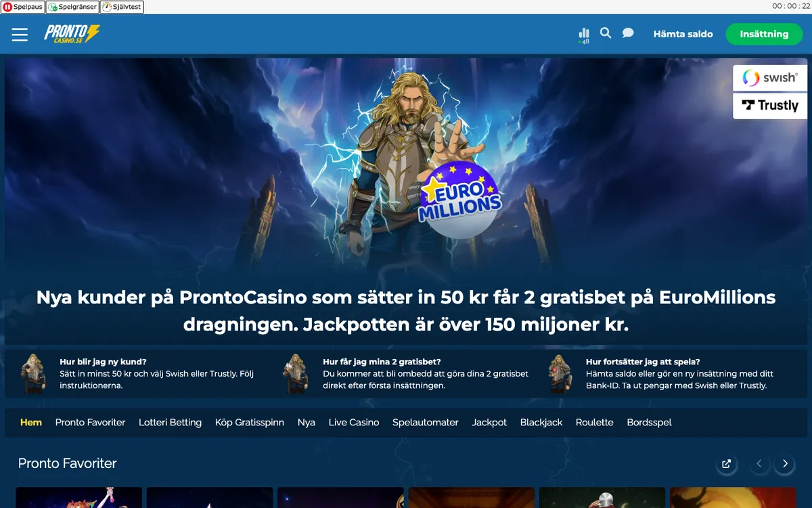812x508 pixels.
Task: Click 'Hur får jag mina 2 gratisbet?' text
Action: click(382, 362)
